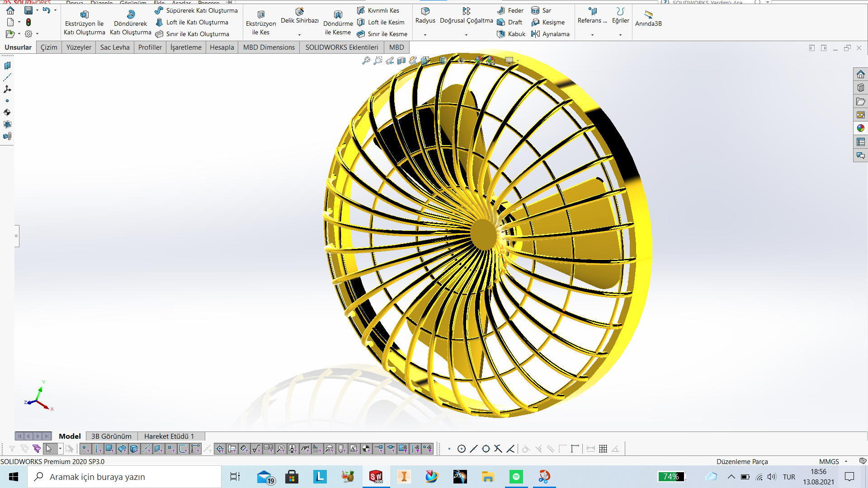This screenshot has width=868, height=488.
Task: Switch to the 3B Görünüm tab
Action: click(111, 436)
